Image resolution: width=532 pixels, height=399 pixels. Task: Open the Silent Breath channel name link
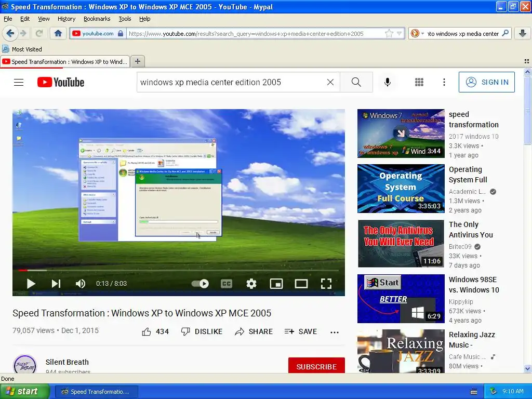pyautogui.click(x=67, y=362)
